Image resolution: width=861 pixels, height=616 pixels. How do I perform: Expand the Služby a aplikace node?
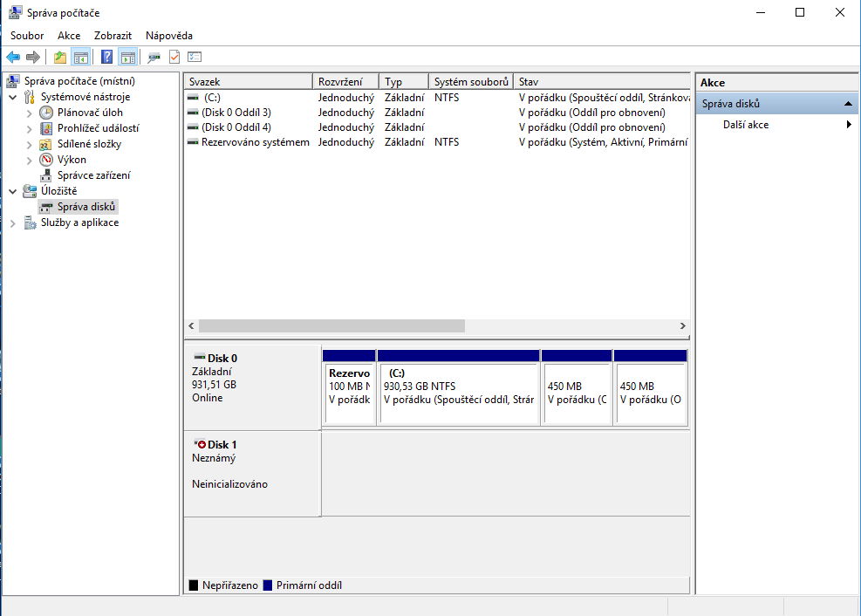(x=13, y=223)
